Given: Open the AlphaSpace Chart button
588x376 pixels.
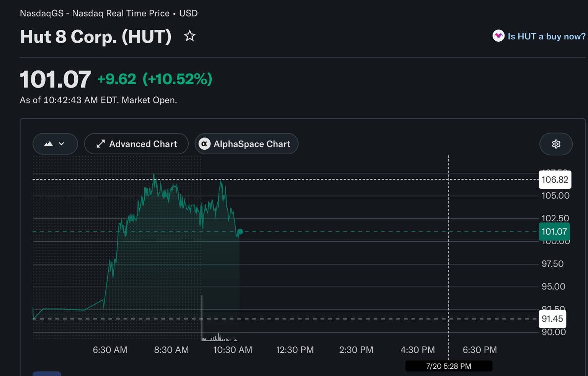Looking at the screenshot, I should pos(247,144).
